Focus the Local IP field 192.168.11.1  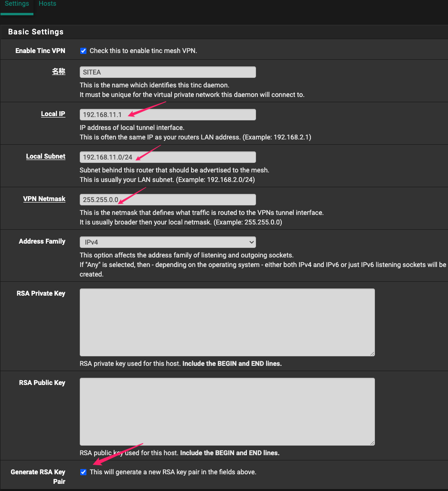(168, 115)
